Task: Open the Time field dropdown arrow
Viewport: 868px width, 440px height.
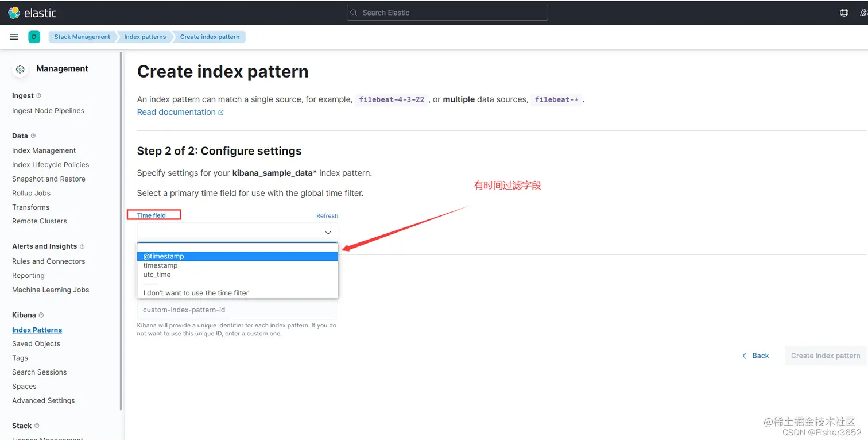Action: pyautogui.click(x=328, y=232)
